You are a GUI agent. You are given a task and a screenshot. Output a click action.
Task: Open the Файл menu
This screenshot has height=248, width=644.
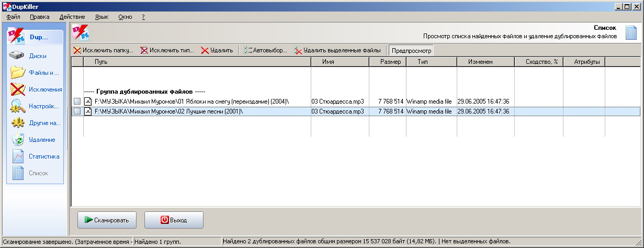14,17
